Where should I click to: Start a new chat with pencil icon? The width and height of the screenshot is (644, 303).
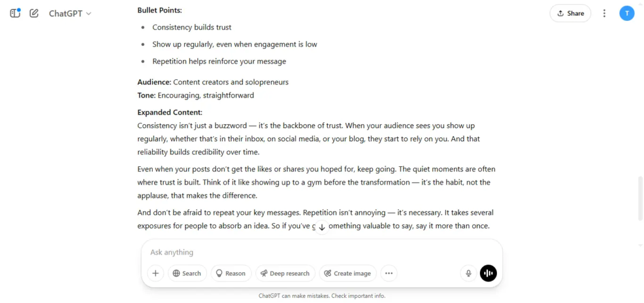(34, 13)
